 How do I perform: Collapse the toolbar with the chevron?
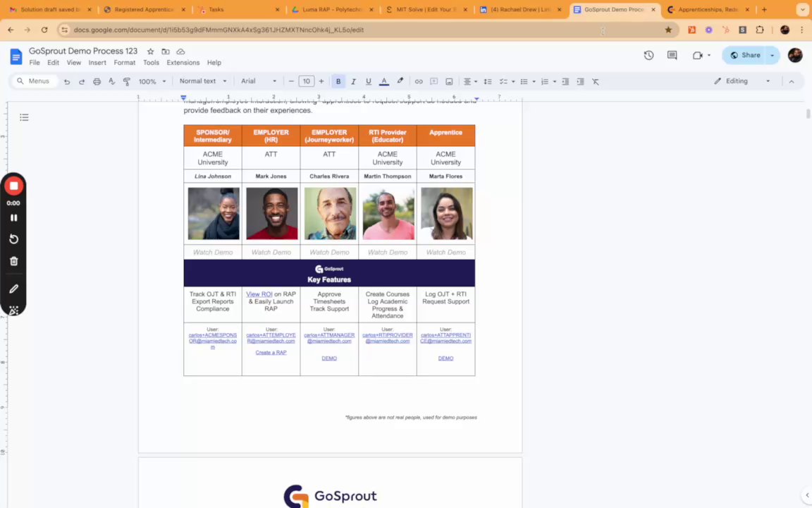click(792, 81)
